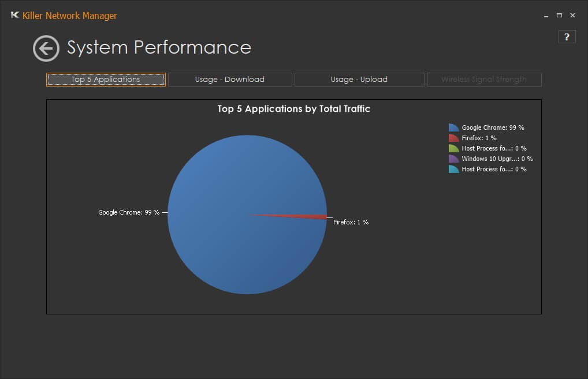
Task: Select the green Host Process legend swatch
Action: pyautogui.click(x=454, y=149)
